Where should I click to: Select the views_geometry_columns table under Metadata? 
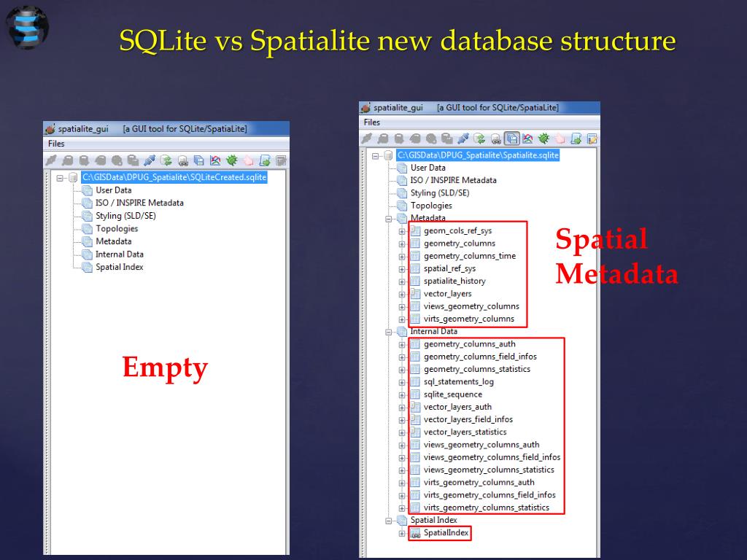(471, 306)
